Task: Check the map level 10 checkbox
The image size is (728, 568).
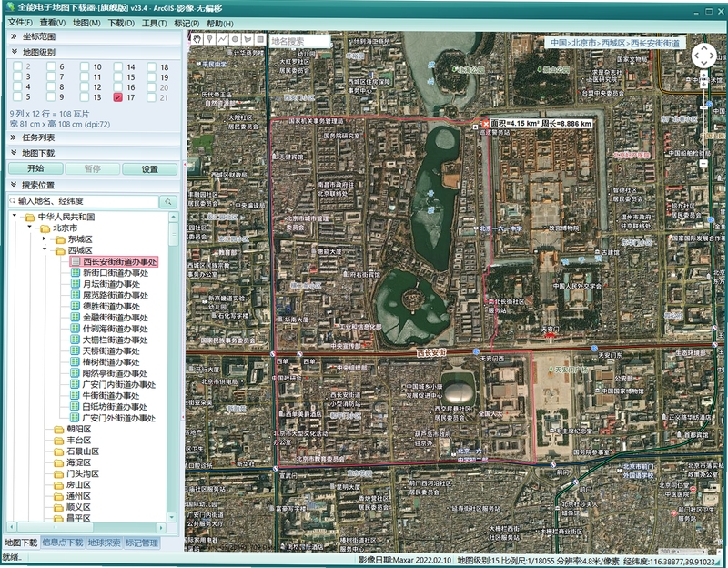Action: pyautogui.click(x=85, y=66)
